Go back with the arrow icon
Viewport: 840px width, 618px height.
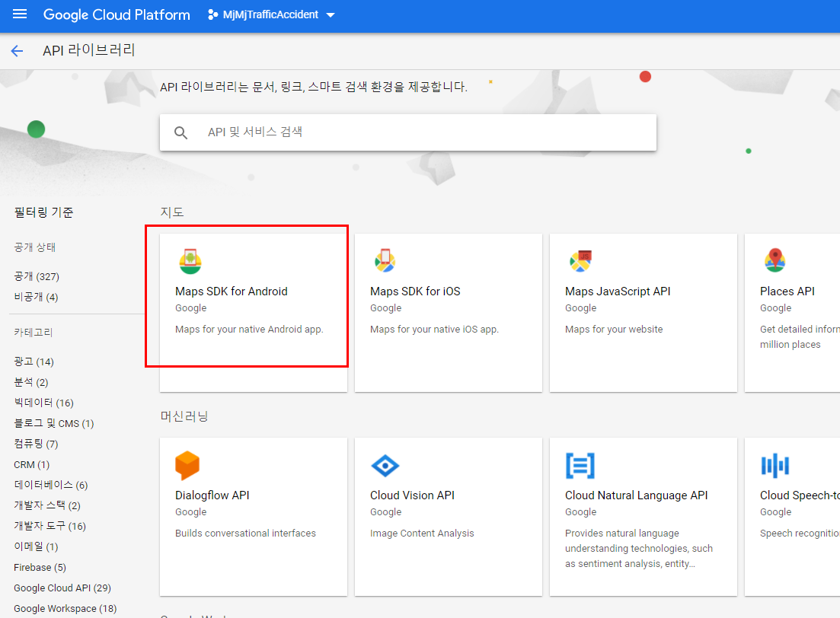18,51
